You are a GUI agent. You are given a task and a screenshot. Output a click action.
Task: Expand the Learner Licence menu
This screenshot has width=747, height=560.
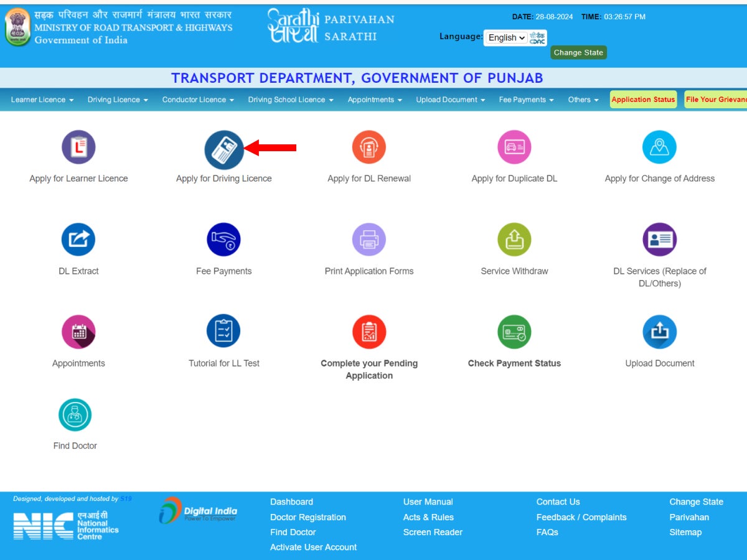[x=42, y=100]
